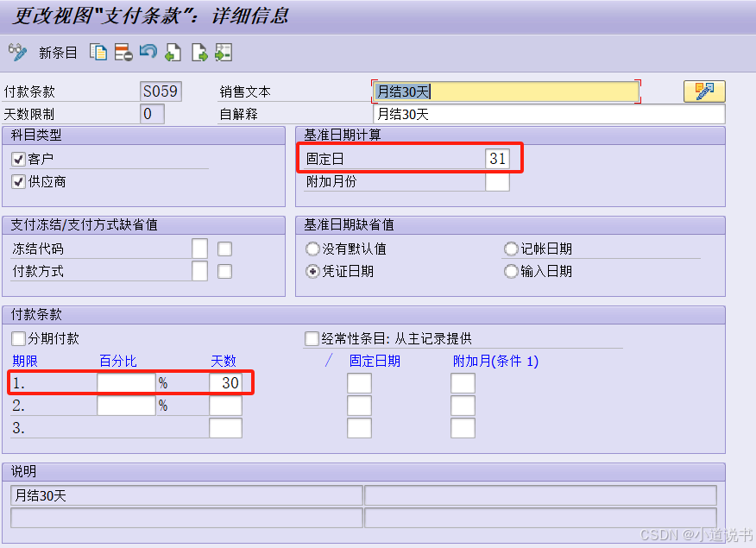Screen dimensions: 756x548
Task: Click term 1 天数 field showing 30
Action: click(x=225, y=383)
